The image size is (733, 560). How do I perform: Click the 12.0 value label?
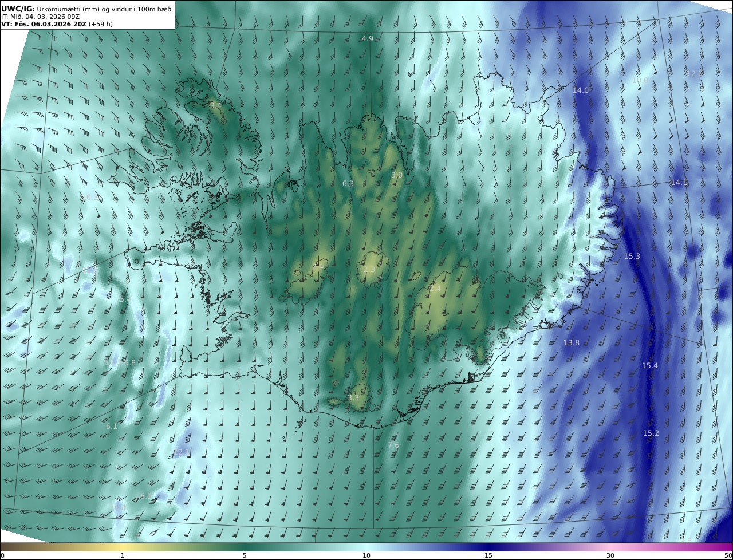point(695,73)
